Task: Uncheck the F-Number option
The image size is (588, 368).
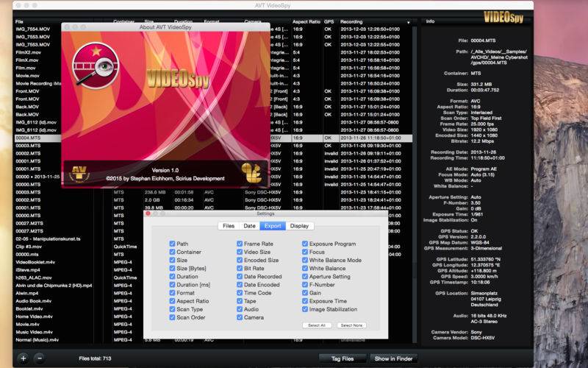Action: tap(305, 285)
